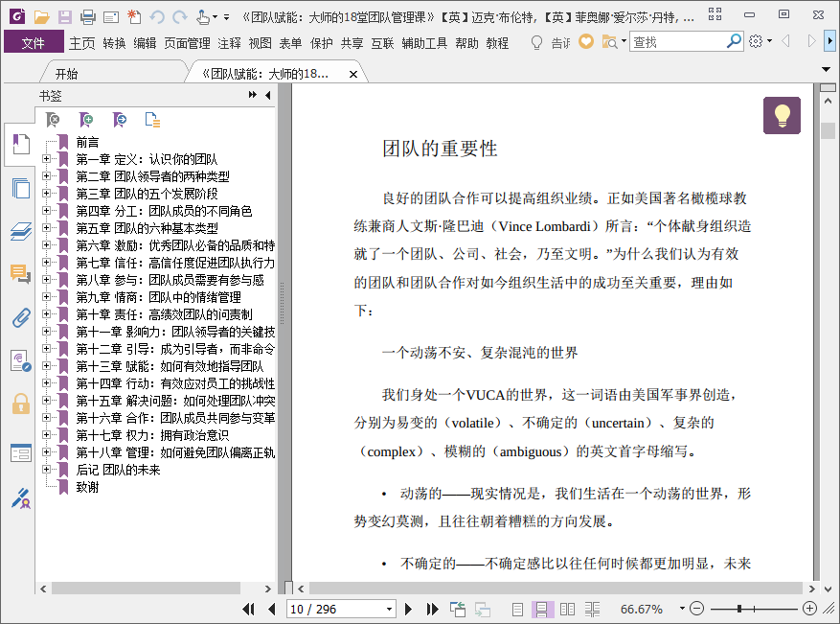The width and height of the screenshot is (840, 624).
Task: Collapse the bookmarks panel arrow
Action: [x=268, y=95]
